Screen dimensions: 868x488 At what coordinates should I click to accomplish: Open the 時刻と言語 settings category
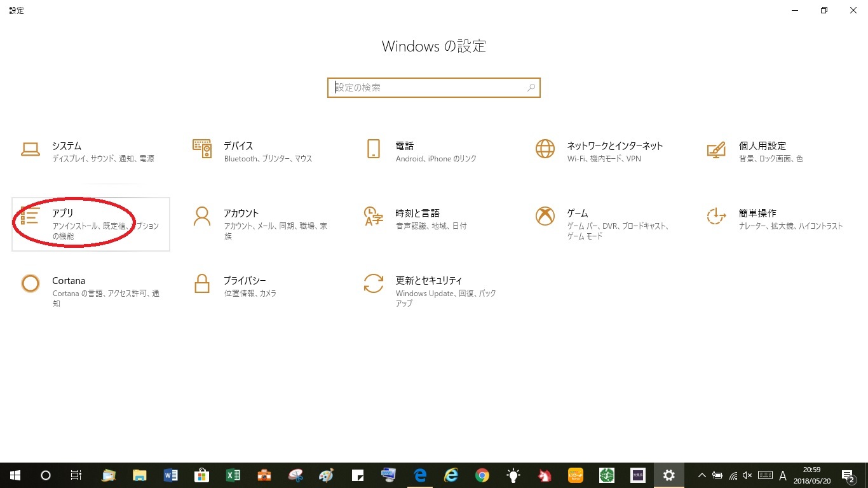(434, 224)
